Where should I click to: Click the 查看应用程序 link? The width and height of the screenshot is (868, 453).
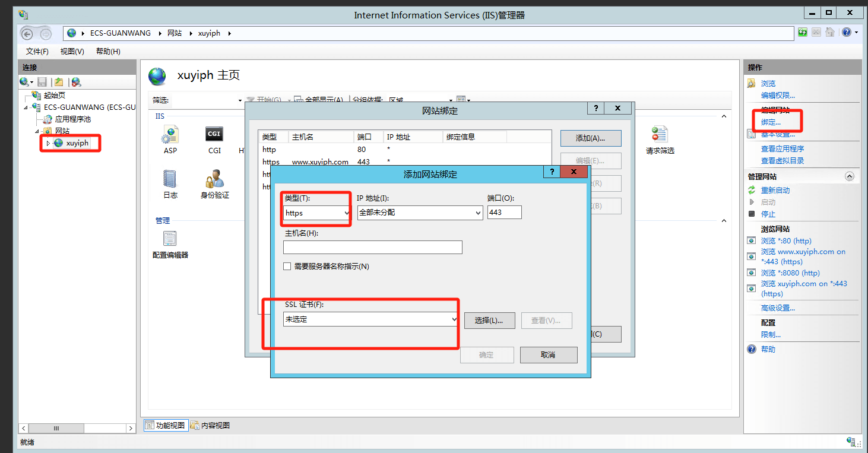[x=783, y=148]
